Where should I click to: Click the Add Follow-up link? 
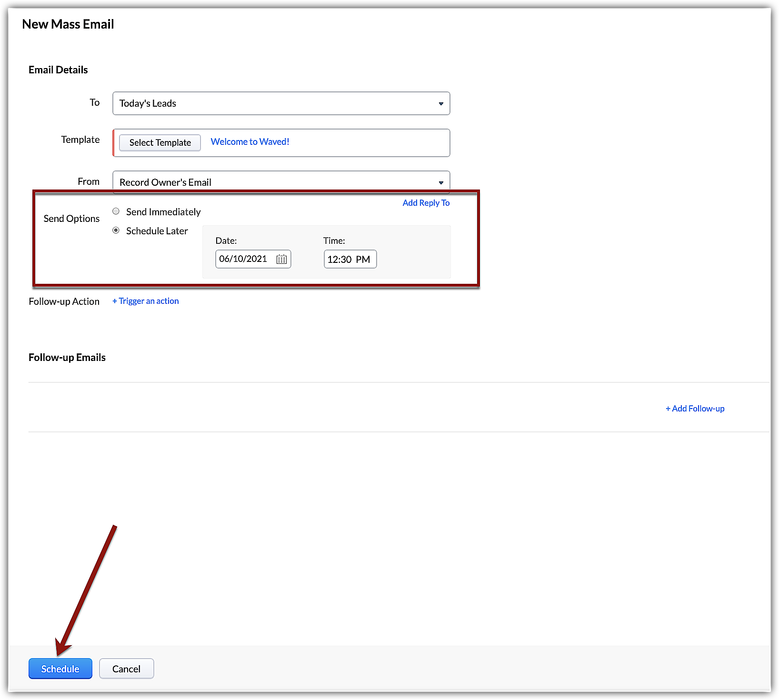(x=695, y=409)
